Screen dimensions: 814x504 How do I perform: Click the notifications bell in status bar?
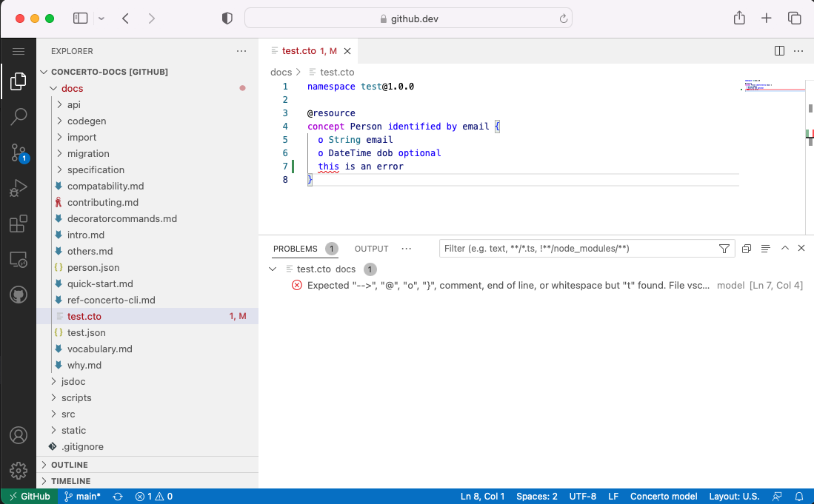point(798,496)
